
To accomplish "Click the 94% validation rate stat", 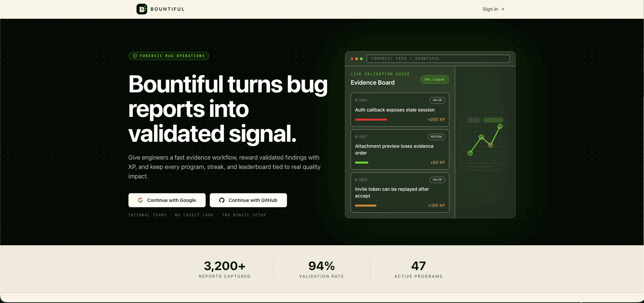I will (322, 269).
